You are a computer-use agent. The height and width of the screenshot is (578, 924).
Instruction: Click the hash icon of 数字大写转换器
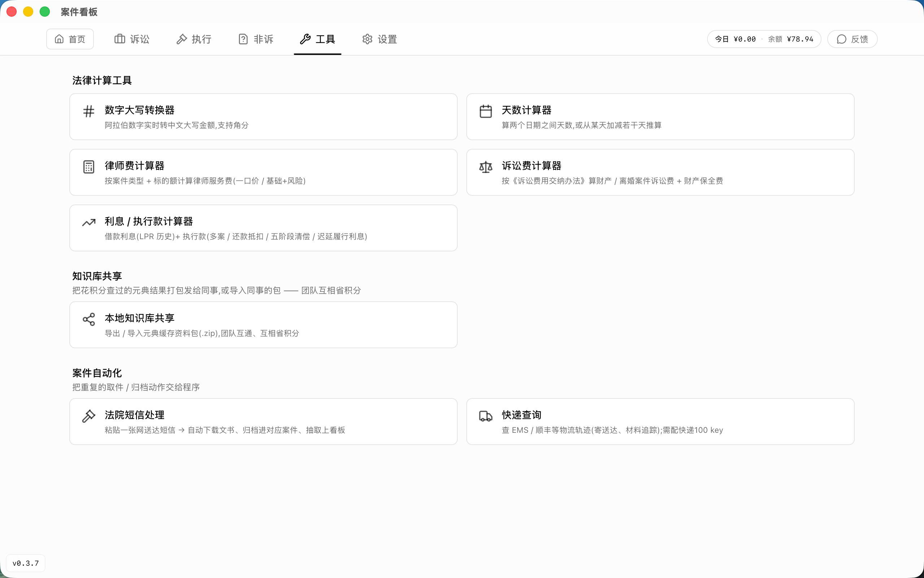pos(88,111)
